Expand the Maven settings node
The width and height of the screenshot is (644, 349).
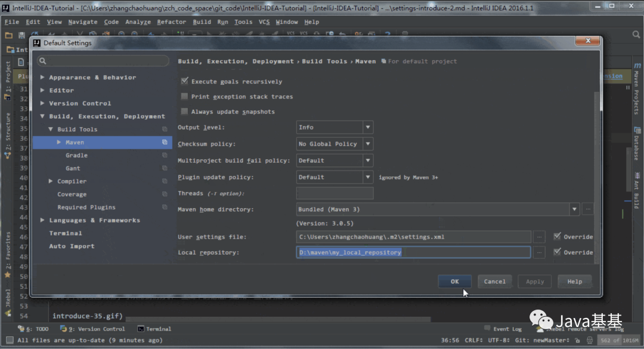58,142
